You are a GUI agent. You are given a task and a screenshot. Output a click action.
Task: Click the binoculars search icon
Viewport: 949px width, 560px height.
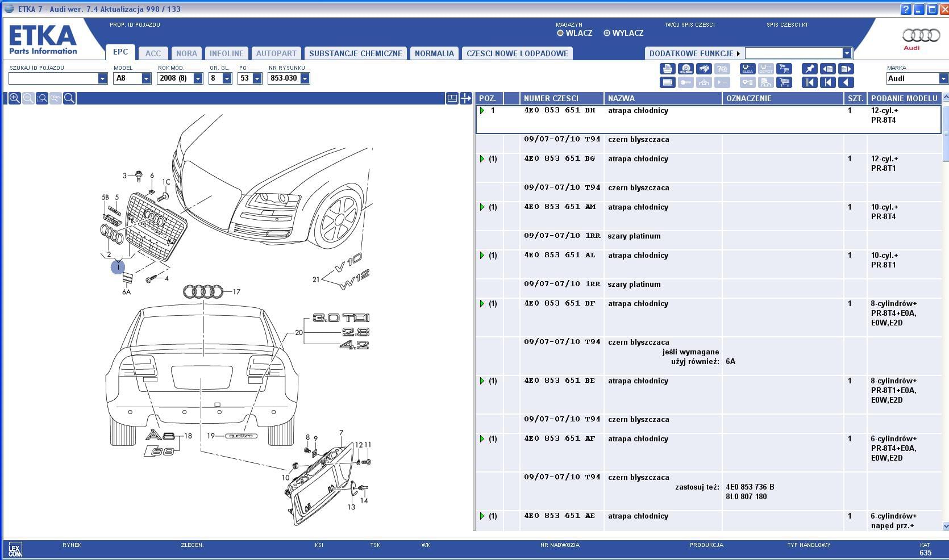tap(704, 69)
